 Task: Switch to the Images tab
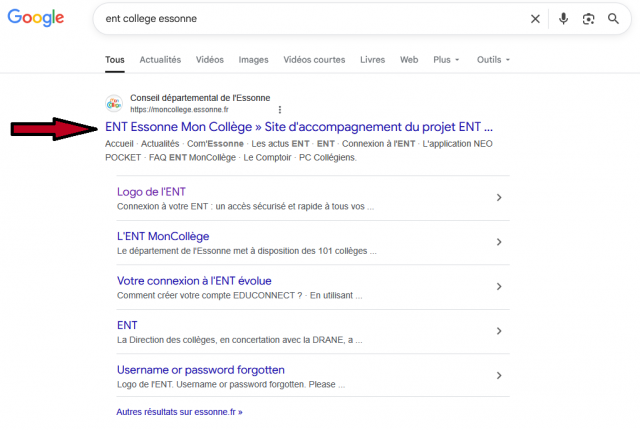[254, 60]
